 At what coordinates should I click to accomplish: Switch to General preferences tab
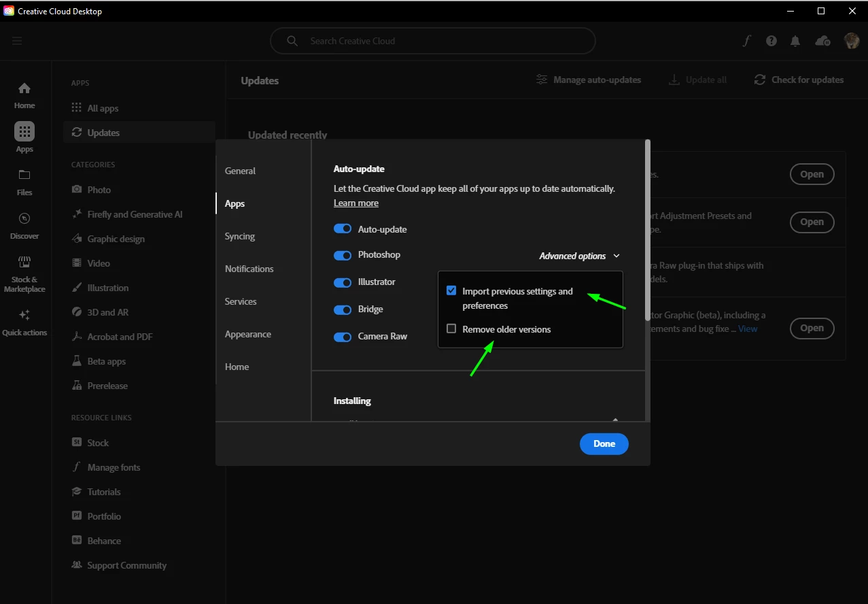click(x=241, y=171)
